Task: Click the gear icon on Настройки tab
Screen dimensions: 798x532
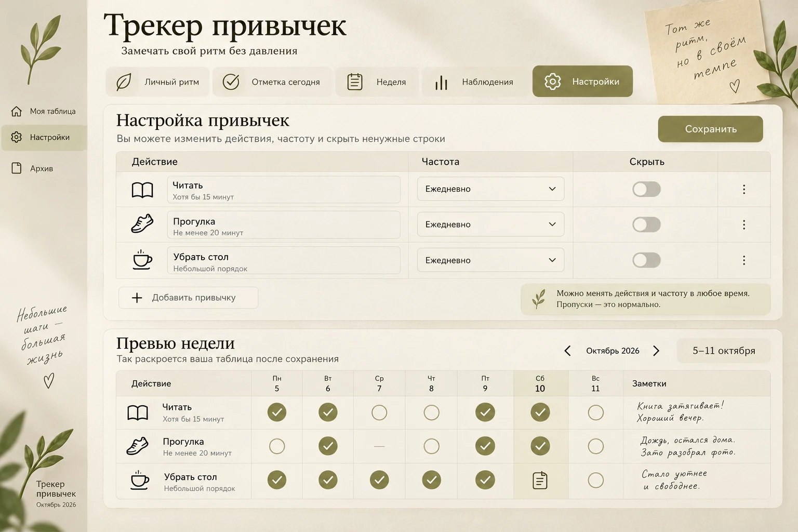Action: click(x=553, y=82)
